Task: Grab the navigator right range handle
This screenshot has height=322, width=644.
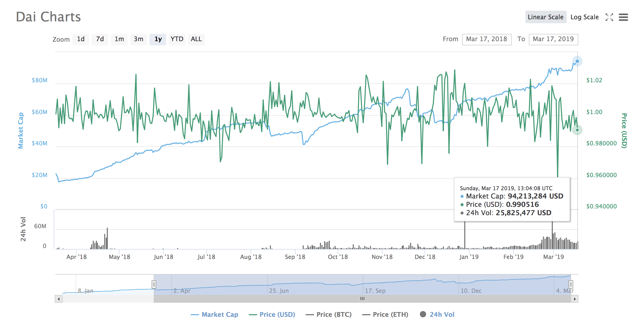Action: coord(571,284)
